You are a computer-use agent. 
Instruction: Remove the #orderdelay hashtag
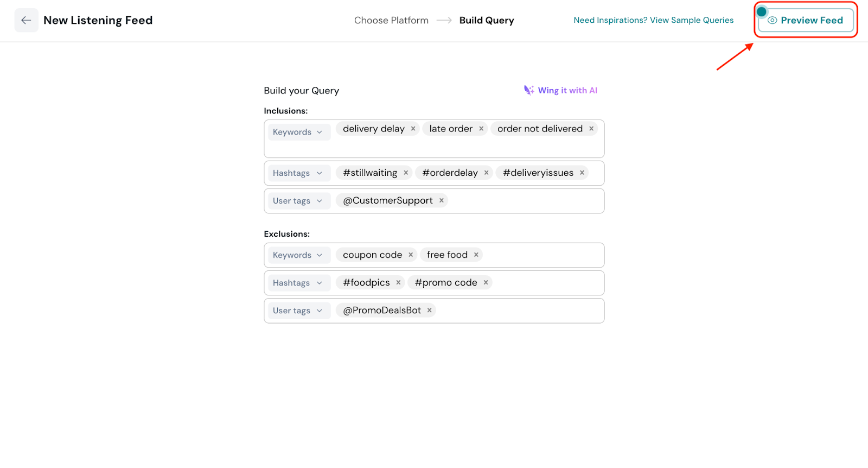click(487, 173)
